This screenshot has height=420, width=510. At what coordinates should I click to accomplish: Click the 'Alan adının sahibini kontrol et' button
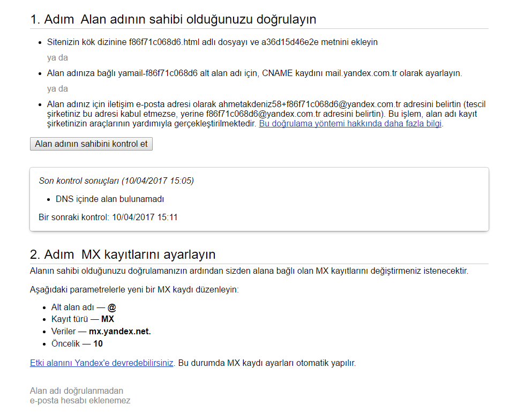click(x=91, y=144)
